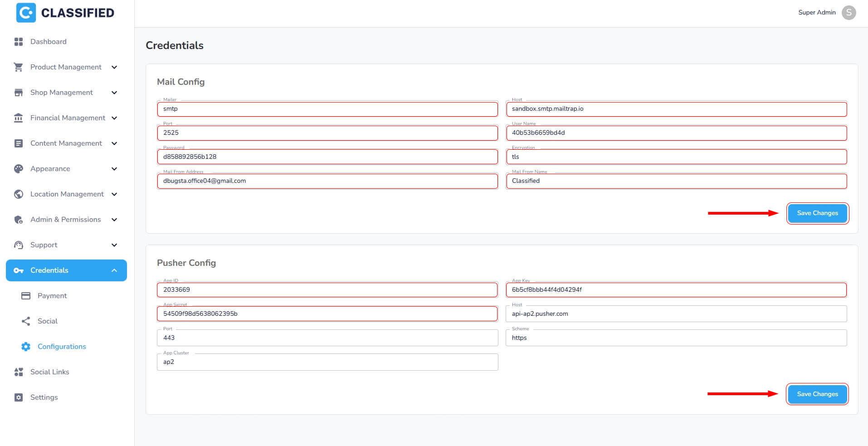Open the Payment credentials page
The height and width of the screenshot is (446, 868).
tap(52, 296)
